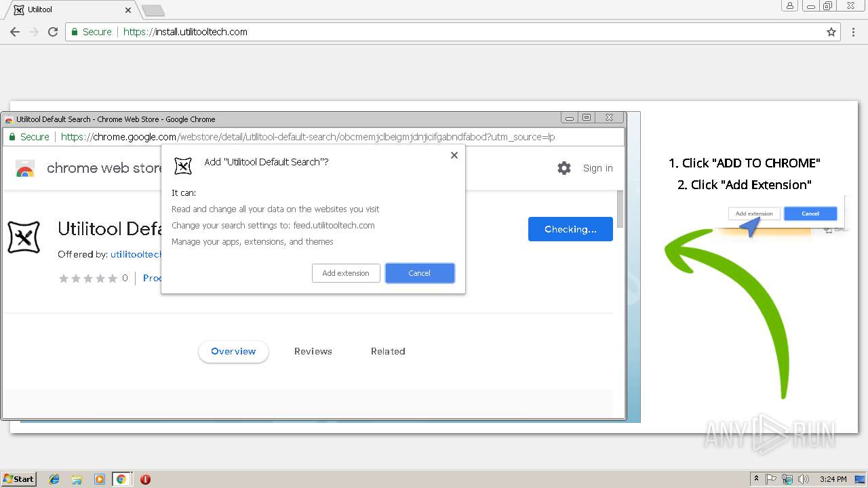Bookmark this page with the star icon
Viewport: 868px width, 488px height.
(831, 32)
